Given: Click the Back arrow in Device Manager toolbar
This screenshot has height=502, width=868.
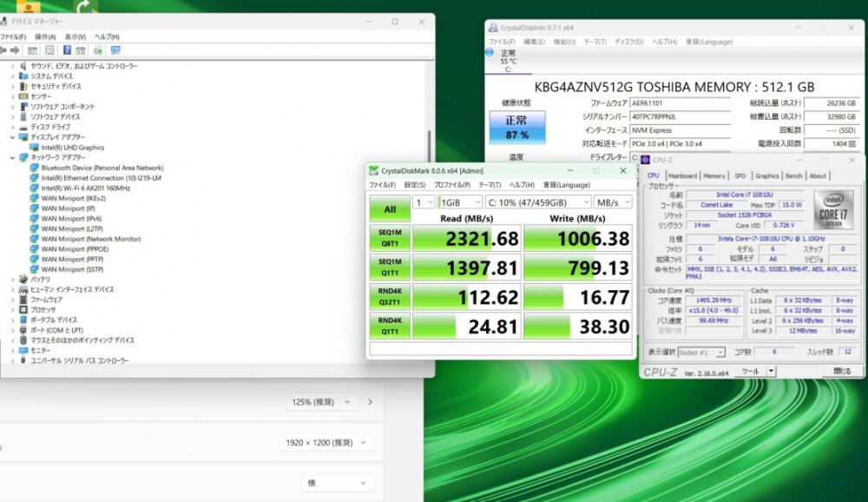Looking at the screenshot, I should (3, 50).
